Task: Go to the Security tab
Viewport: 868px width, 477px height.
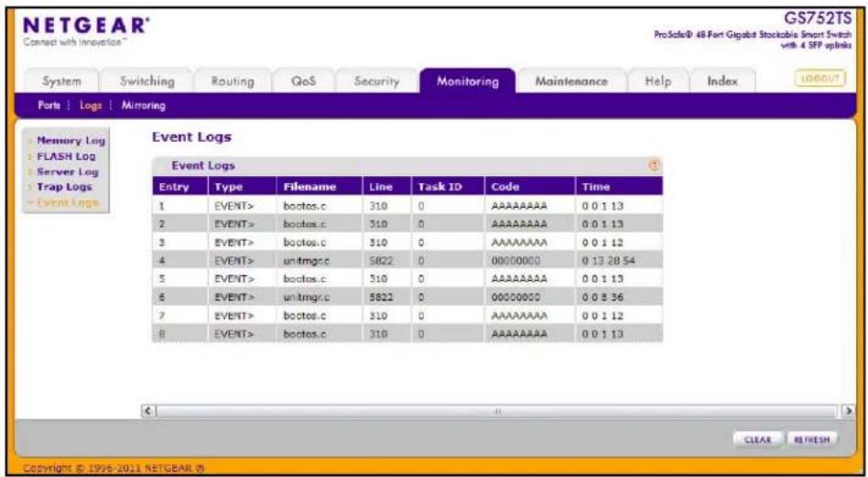Action: [x=376, y=81]
